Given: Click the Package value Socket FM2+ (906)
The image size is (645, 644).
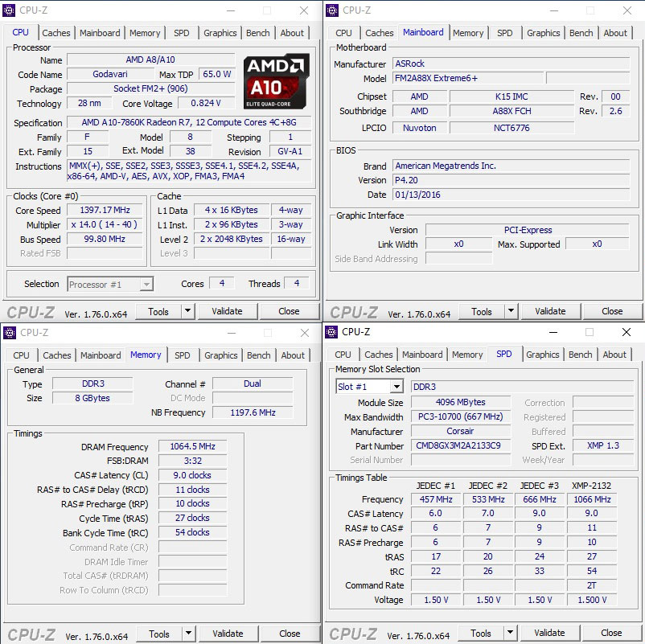Looking at the screenshot, I should [x=150, y=88].
